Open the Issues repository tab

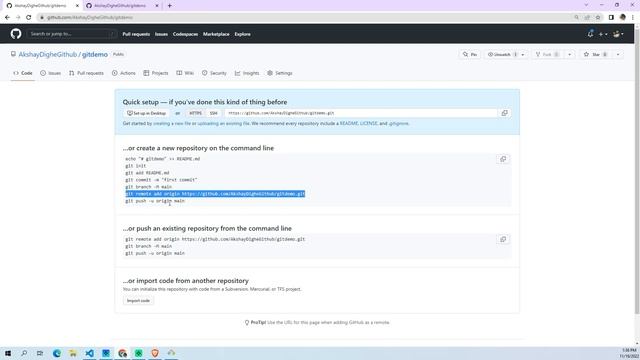tap(51, 73)
